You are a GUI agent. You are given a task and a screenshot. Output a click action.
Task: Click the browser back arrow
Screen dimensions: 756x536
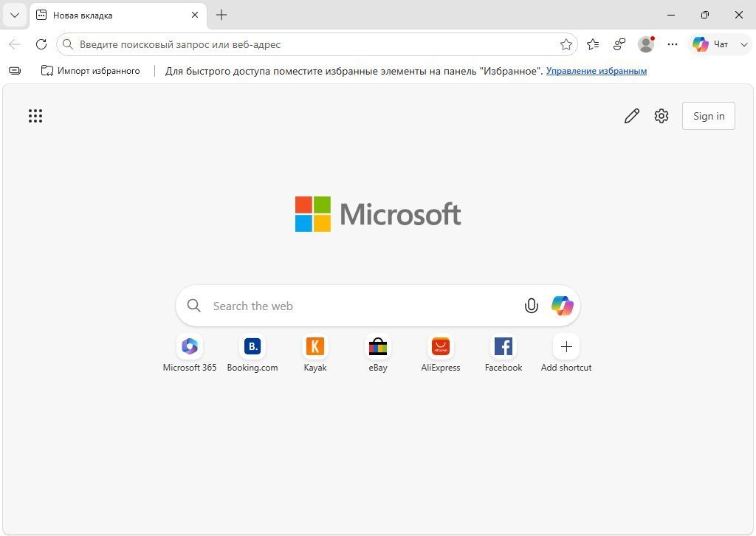pos(15,44)
